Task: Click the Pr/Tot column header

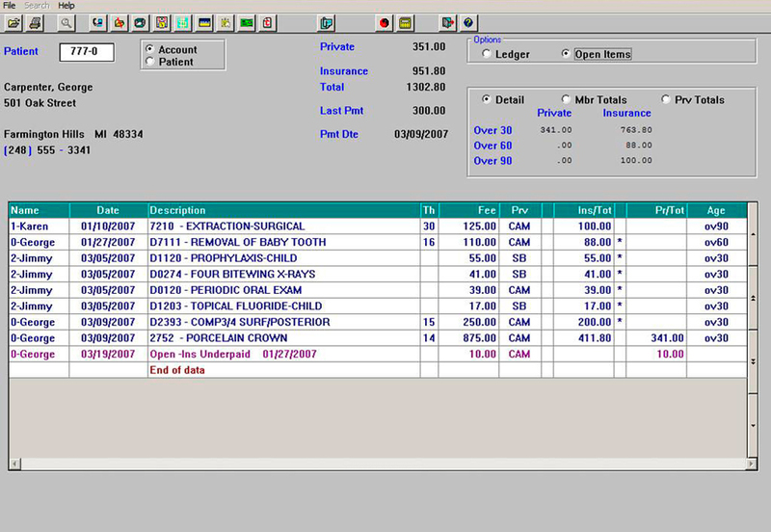Action: click(656, 210)
